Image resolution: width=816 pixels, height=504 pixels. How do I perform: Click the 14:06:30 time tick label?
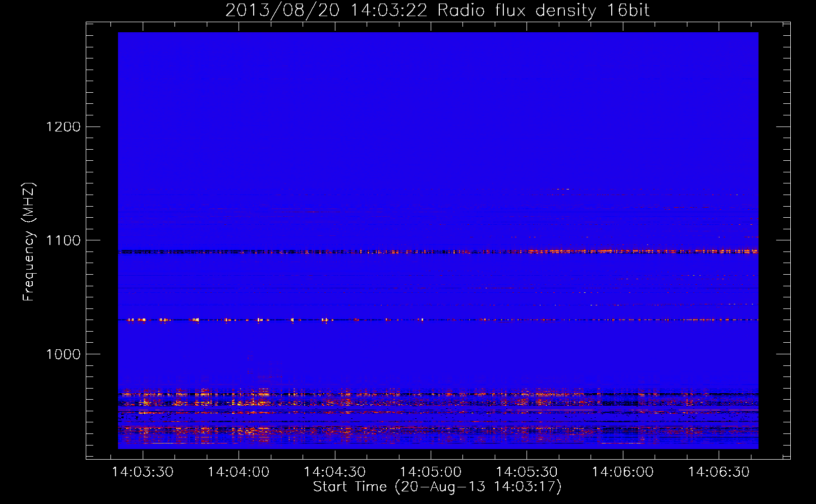pyautogui.click(x=719, y=472)
